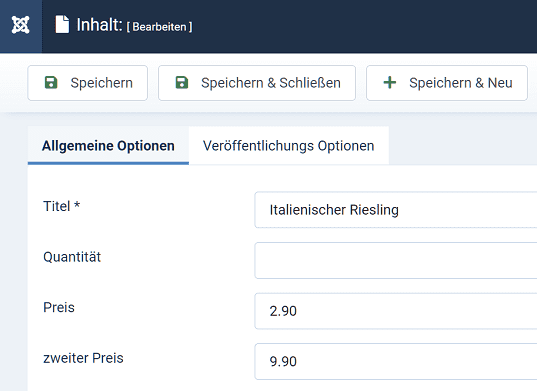Click the document icon beside Inhalt

pos(62,25)
